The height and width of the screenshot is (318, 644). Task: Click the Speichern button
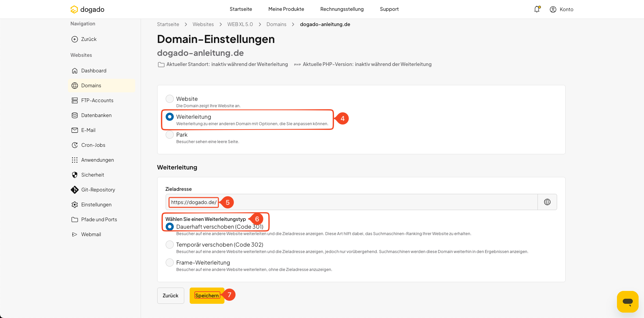pos(207,296)
